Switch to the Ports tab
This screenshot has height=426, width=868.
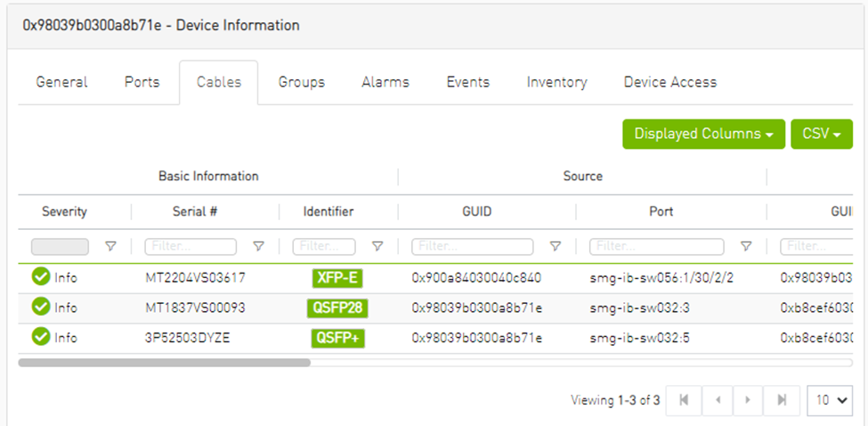click(142, 82)
